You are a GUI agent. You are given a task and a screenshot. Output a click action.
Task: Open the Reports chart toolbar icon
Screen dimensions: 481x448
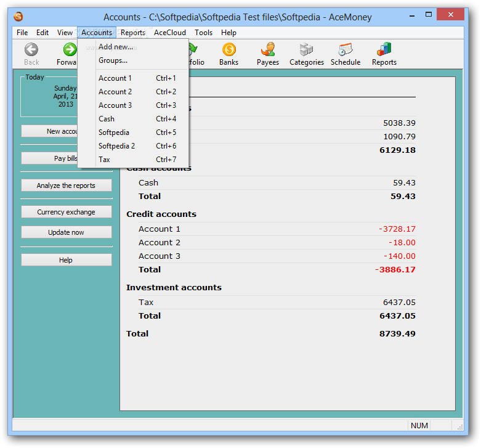[384, 49]
